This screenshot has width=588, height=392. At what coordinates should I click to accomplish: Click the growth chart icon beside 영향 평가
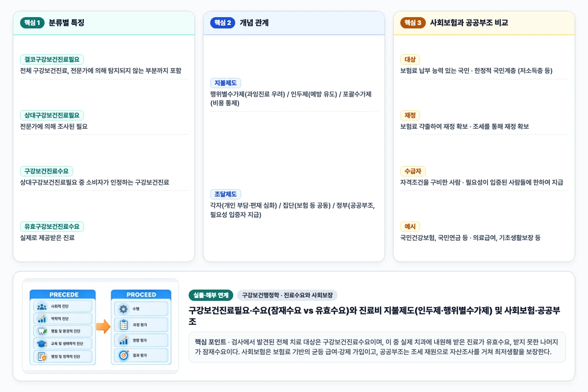click(x=123, y=341)
